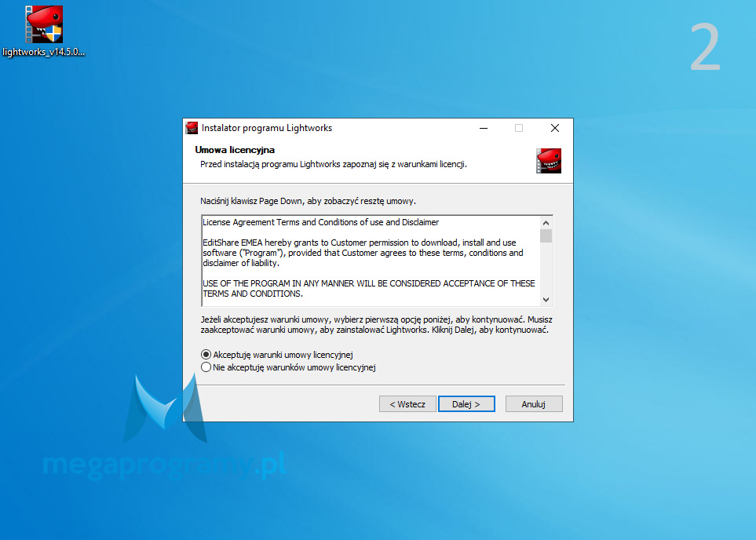
Task: Click the 'Naciśnij klawisz Page Down' instruction text
Action: (308, 201)
